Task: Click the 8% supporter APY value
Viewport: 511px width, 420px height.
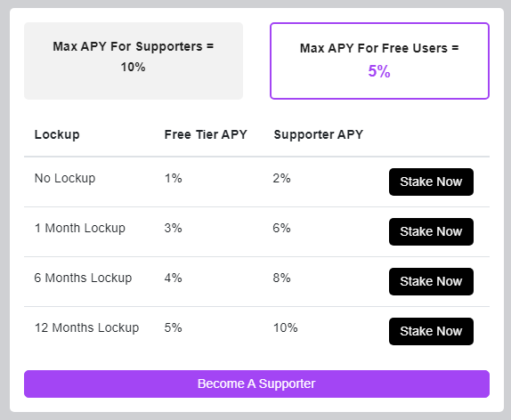Action: tap(281, 278)
